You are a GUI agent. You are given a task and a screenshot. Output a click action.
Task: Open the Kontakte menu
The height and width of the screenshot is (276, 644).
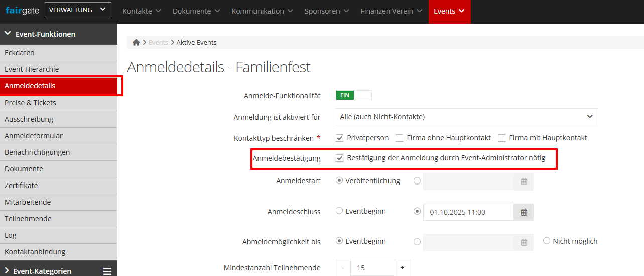141,11
